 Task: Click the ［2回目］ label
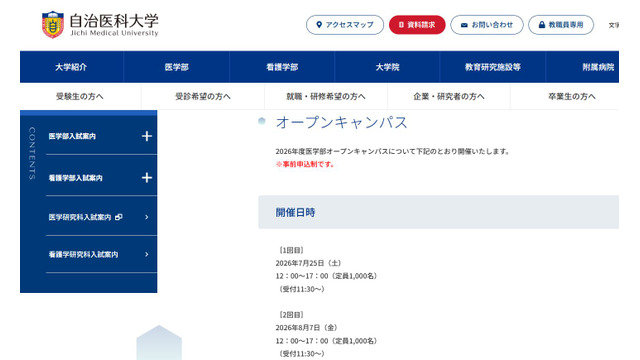coord(291,315)
